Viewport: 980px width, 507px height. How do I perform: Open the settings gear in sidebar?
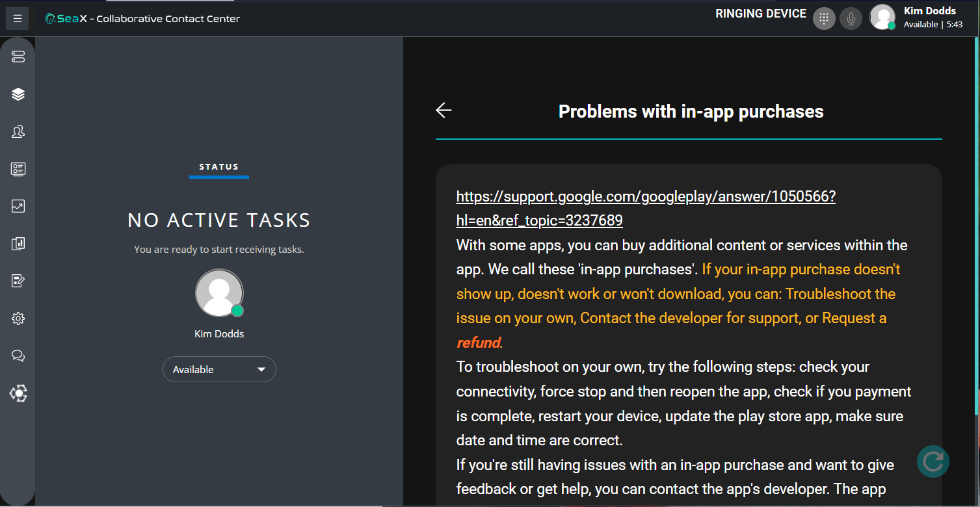18,318
